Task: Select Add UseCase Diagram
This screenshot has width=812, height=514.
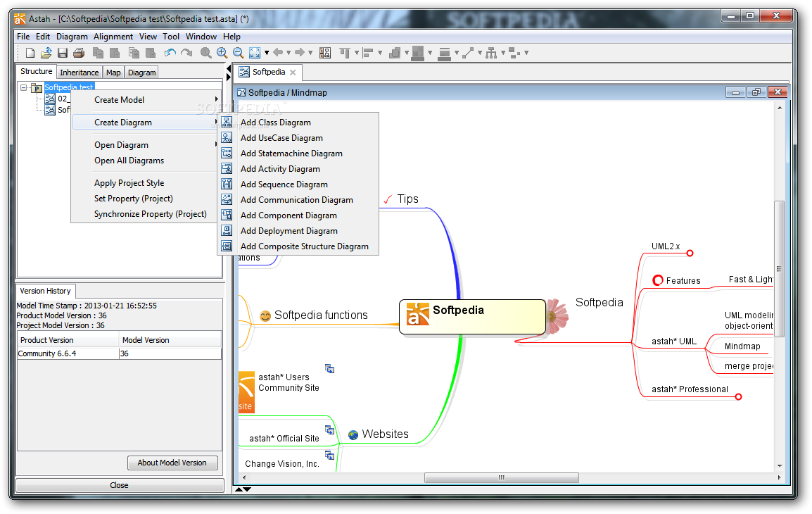Action: pyautogui.click(x=298, y=138)
